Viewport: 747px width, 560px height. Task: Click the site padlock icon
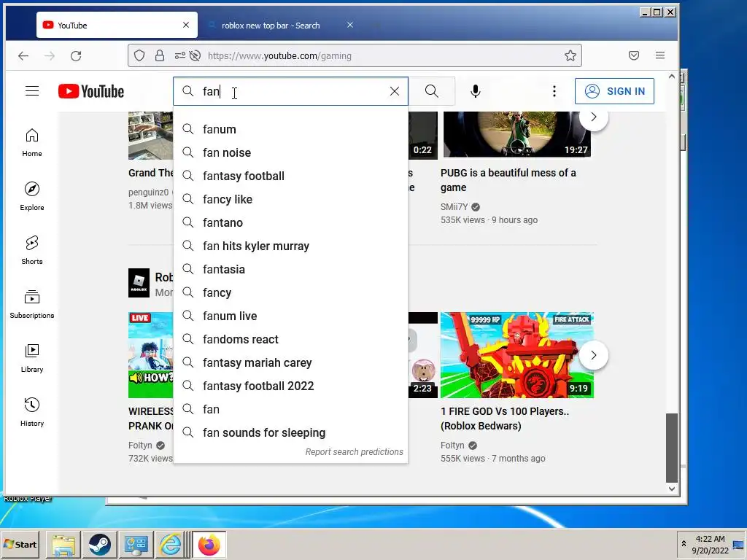[x=160, y=55]
